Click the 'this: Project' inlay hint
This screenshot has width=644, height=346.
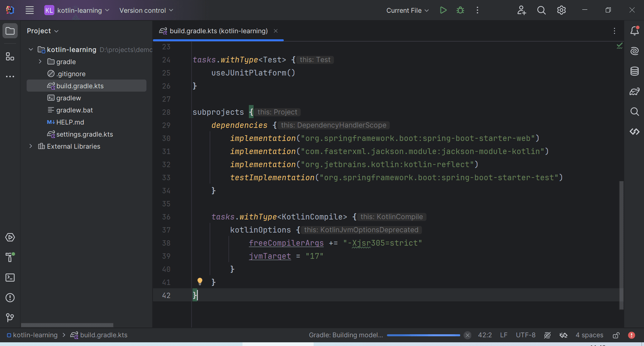coord(277,112)
